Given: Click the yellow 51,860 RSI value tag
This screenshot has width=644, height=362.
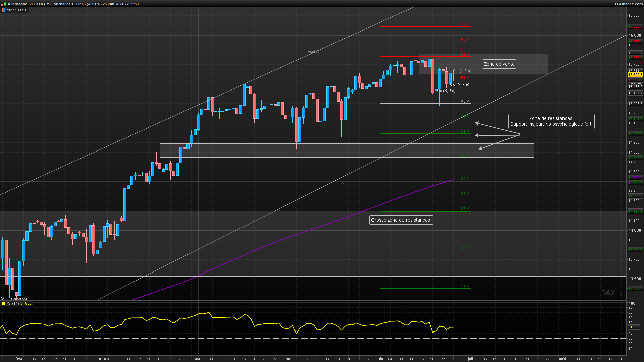Looking at the screenshot, I should pos(634,327).
